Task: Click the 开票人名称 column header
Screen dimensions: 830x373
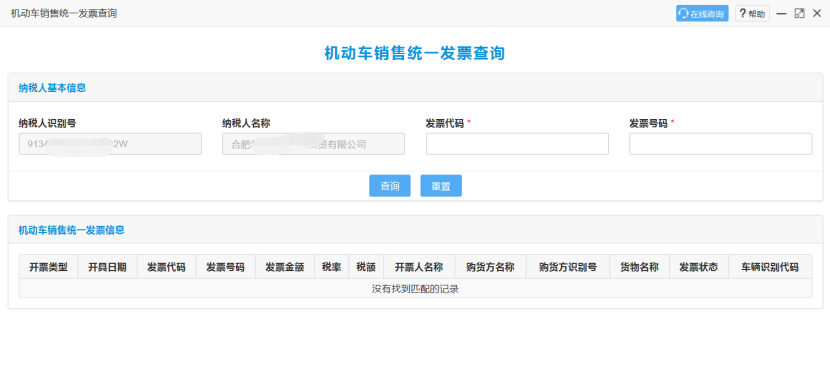Action: (419, 267)
